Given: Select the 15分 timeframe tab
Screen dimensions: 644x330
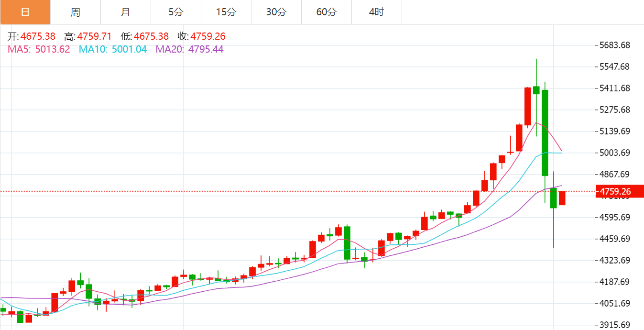Looking at the screenshot, I should click(226, 12).
